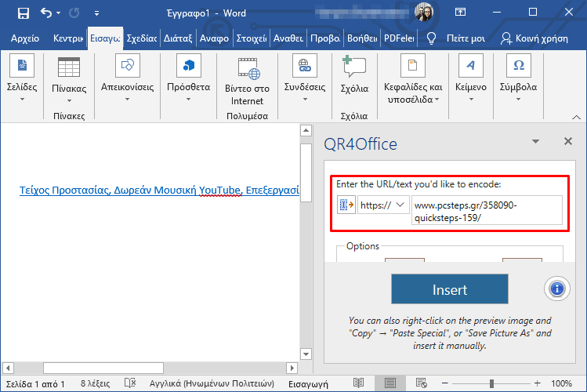This screenshot has width=587, height=392.
Task: Insert Βίντεο στο Internet
Action: click(x=247, y=82)
